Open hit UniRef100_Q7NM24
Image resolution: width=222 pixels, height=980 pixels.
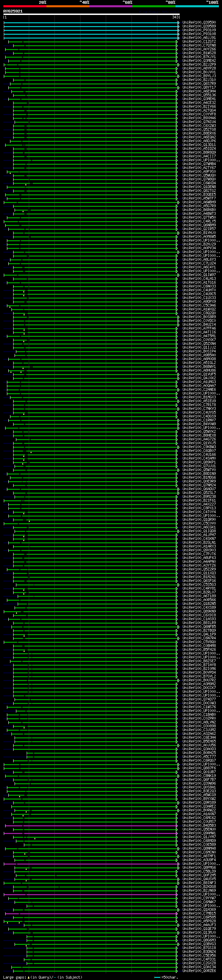coord(199,485)
